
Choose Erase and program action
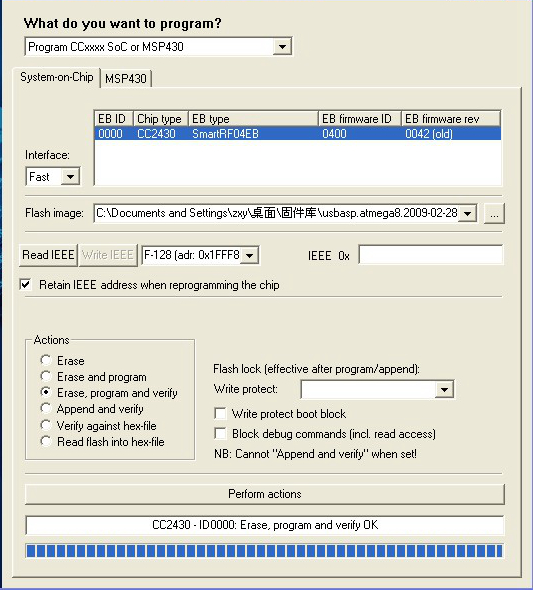pyautogui.click(x=46, y=376)
